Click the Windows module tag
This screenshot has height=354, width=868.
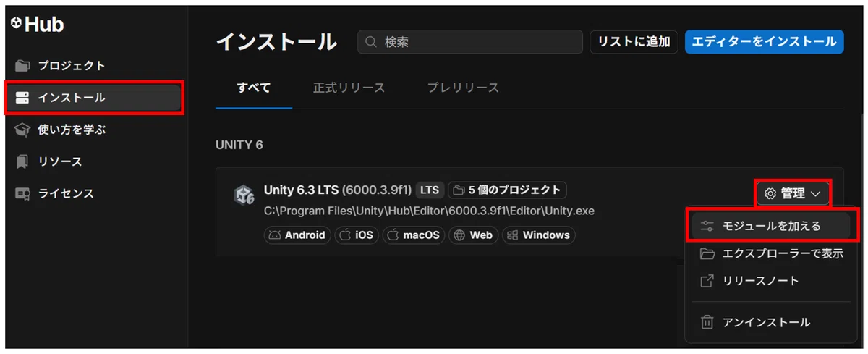(x=539, y=235)
